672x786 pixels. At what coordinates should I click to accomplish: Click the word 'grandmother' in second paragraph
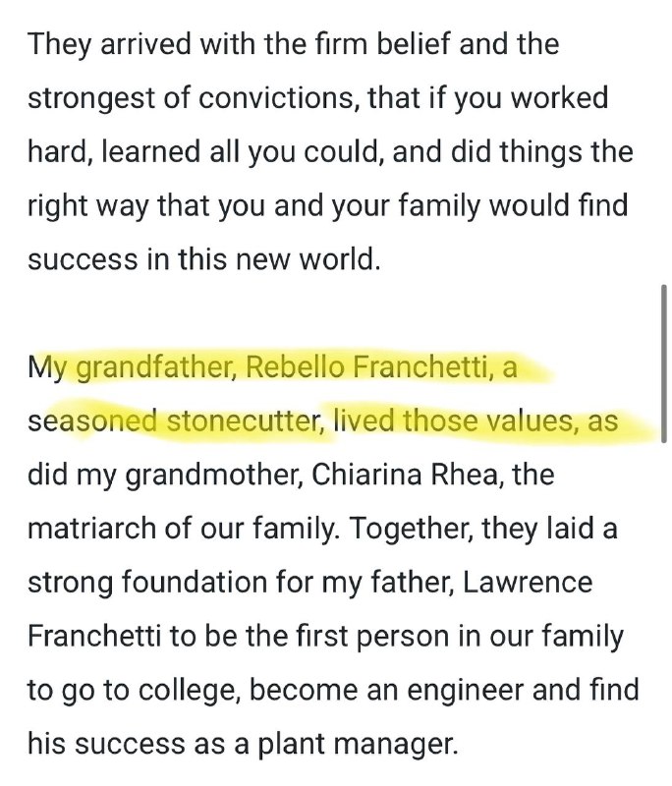[213, 475]
